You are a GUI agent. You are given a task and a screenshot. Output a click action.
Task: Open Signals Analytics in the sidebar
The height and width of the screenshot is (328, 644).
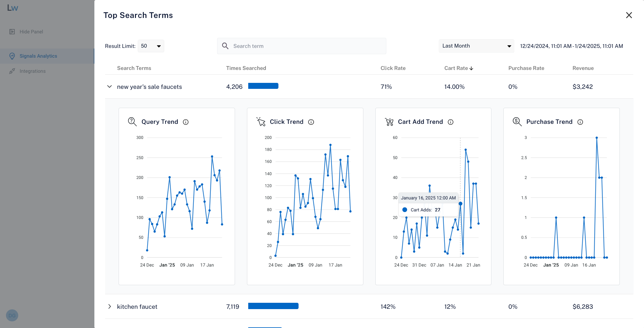click(47, 56)
